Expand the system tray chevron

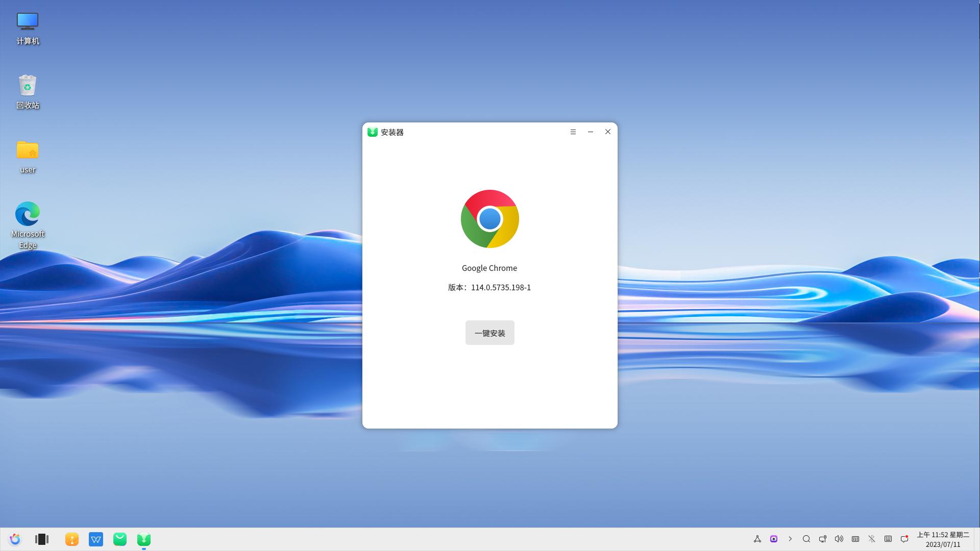point(790,539)
